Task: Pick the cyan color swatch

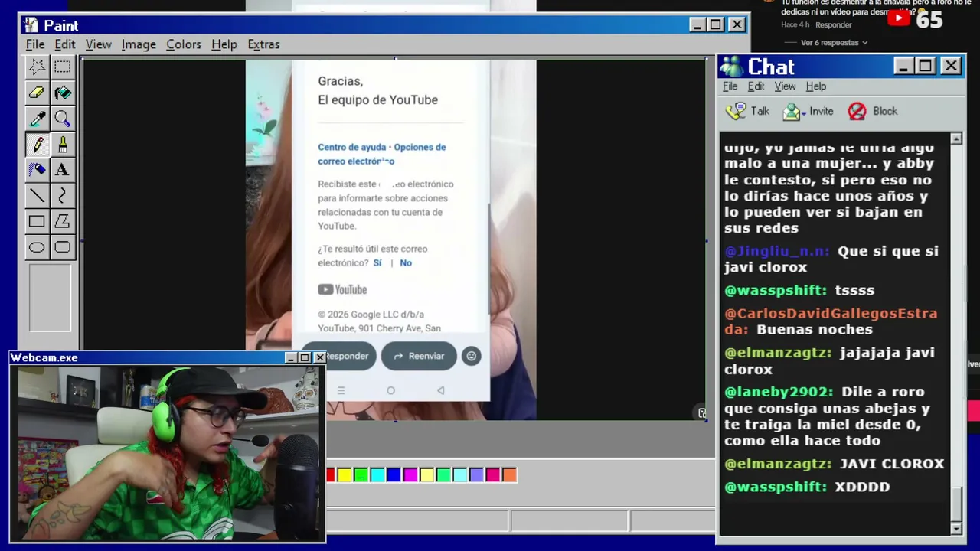Action: (x=377, y=475)
